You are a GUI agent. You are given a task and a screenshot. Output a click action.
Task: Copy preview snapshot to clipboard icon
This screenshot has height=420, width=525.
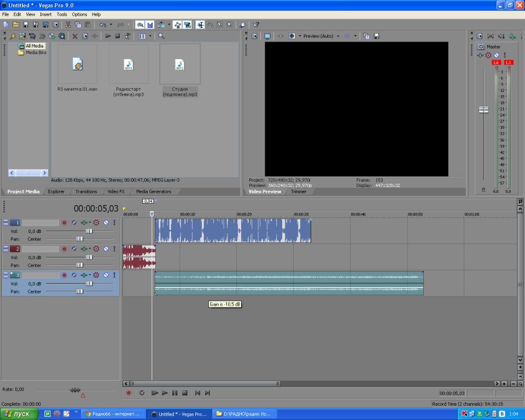pyautogui.click(x=366, y=36)
